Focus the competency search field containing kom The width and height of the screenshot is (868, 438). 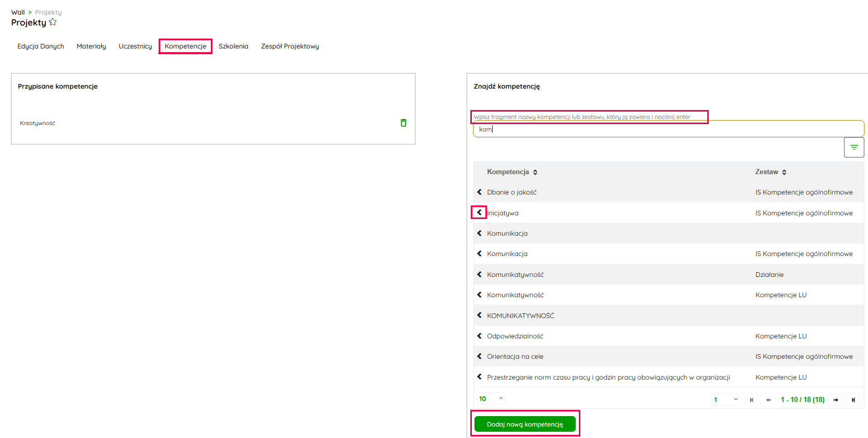coord(668,129)
